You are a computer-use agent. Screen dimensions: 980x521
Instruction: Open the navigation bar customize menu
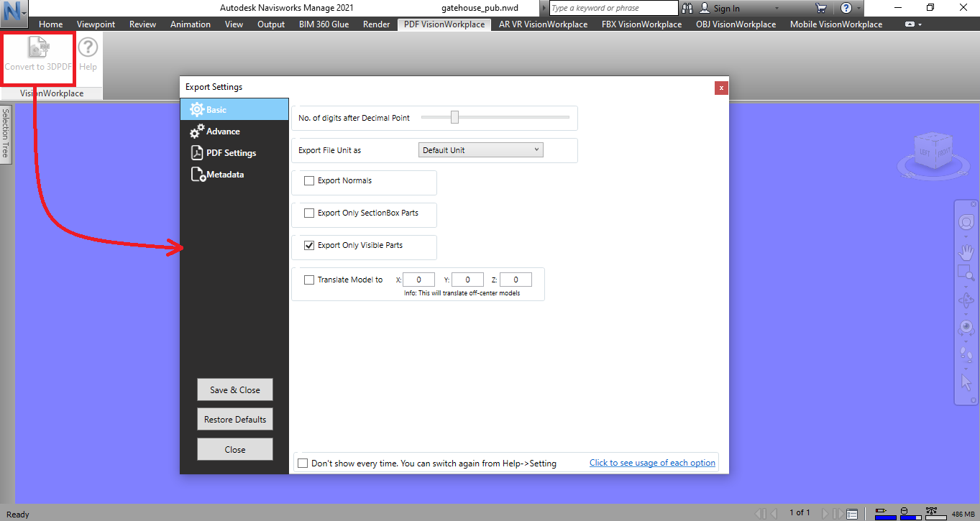click(974, 400)
